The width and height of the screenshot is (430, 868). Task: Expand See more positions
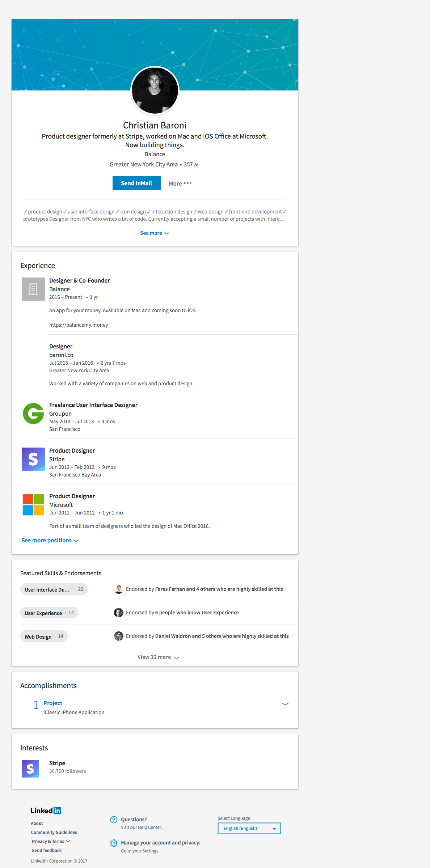tap(50, 540)
